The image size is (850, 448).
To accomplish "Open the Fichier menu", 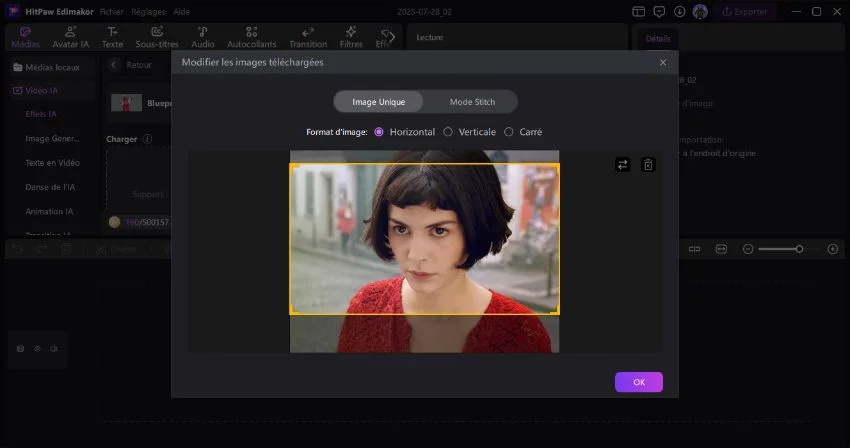I will (111, 11).
